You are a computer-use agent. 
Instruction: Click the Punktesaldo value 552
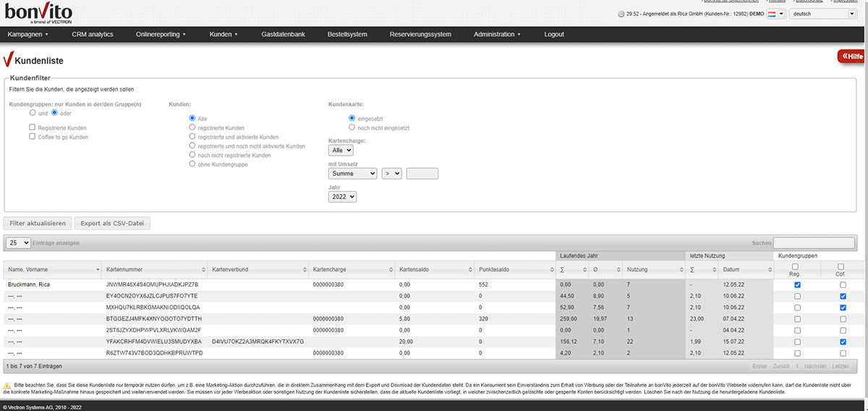tap(485, 285)
